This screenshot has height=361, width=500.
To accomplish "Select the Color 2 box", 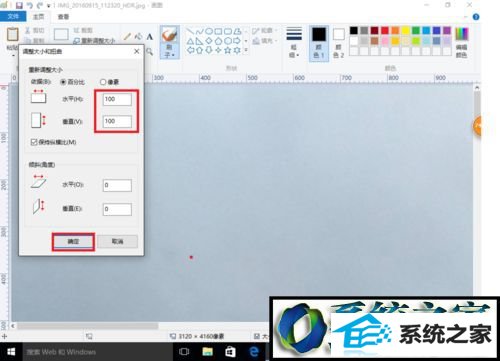I will [338, 43].
